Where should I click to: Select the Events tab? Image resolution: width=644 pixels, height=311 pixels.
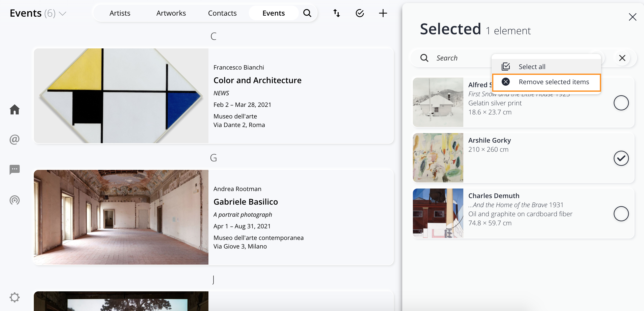click(274, 13)
